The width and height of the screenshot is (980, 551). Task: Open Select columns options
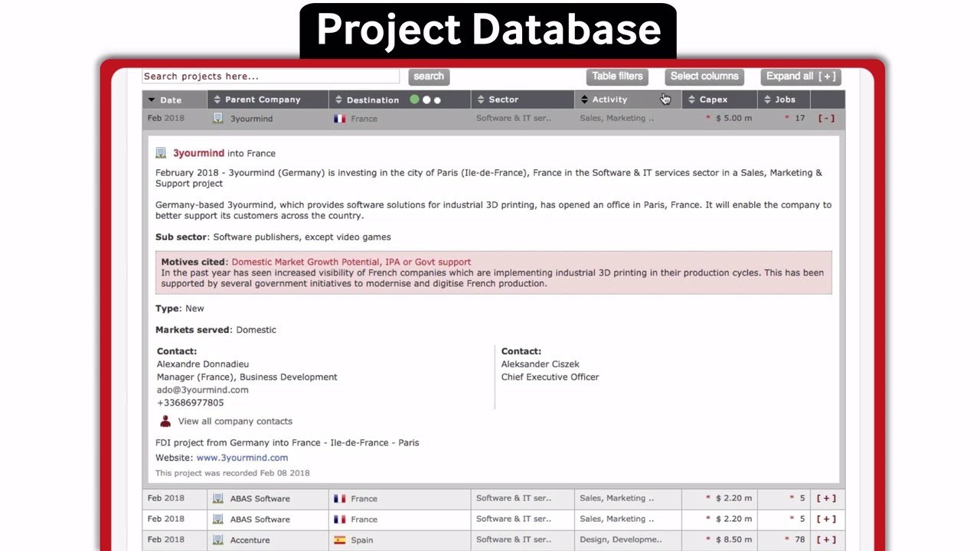[704, 77]
